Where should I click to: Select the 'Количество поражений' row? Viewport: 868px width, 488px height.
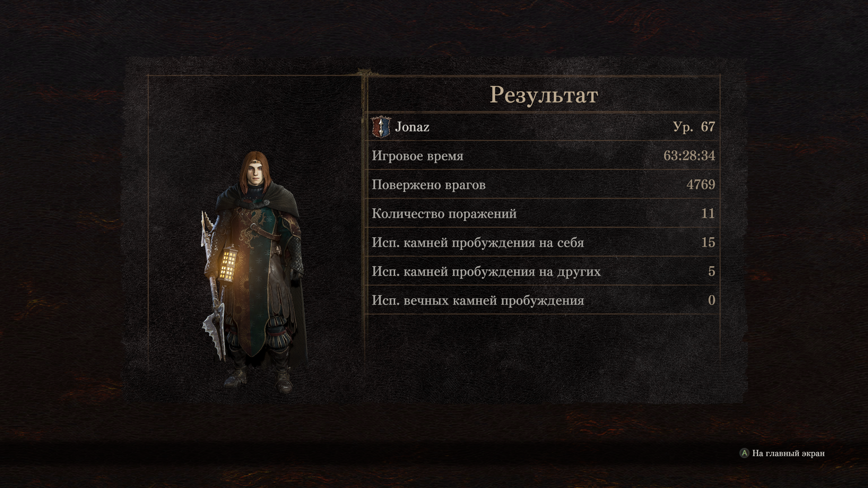[543, 213]
